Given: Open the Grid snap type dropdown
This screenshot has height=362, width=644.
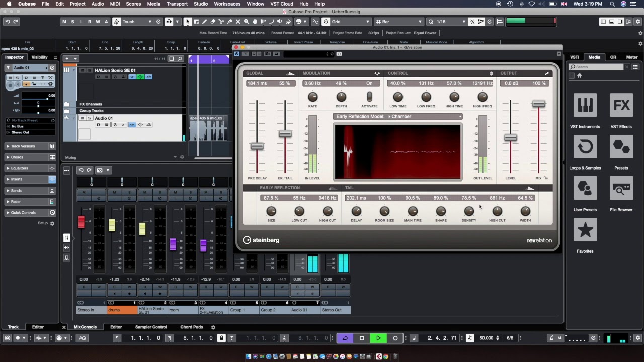Looking at the screenshot, I should (x=350, y=22).
